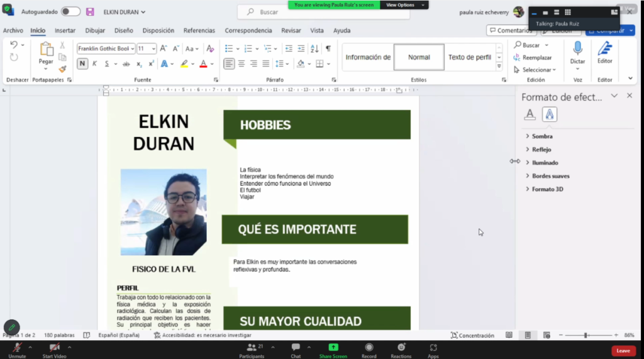
Task: Toggle the Autoguardado switch
Action: coord(70,12)
